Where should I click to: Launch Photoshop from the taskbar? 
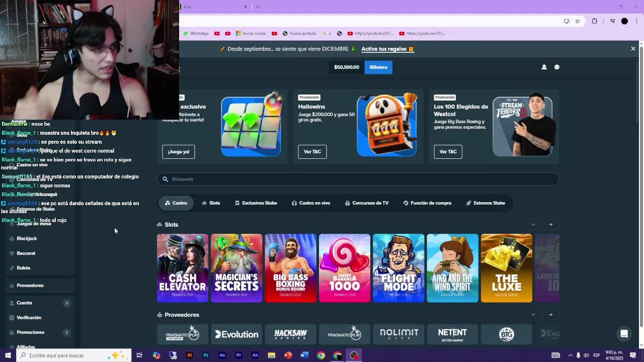206,355
